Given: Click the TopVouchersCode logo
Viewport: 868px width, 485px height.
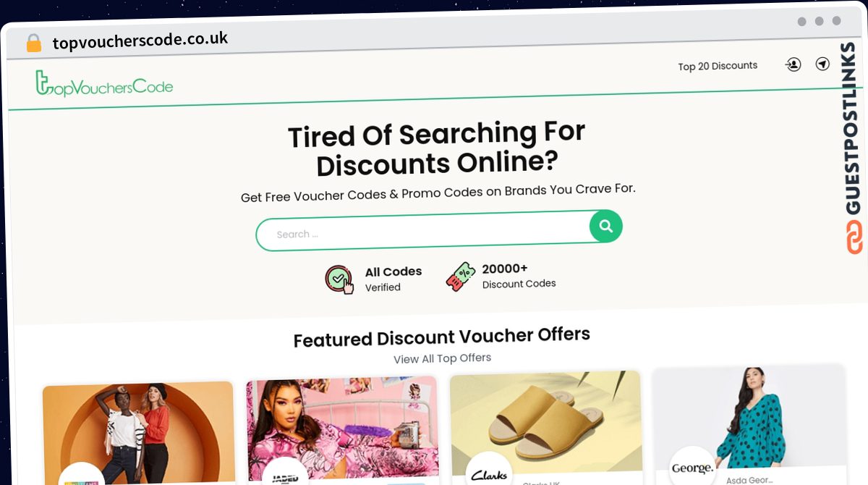Looking at the screenshot, I should (104, 85).
